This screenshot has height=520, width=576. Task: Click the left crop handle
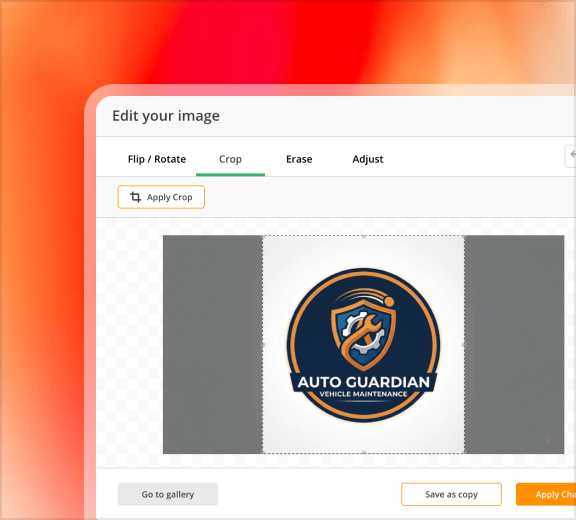pyautogui.click(x=263, y=345)
